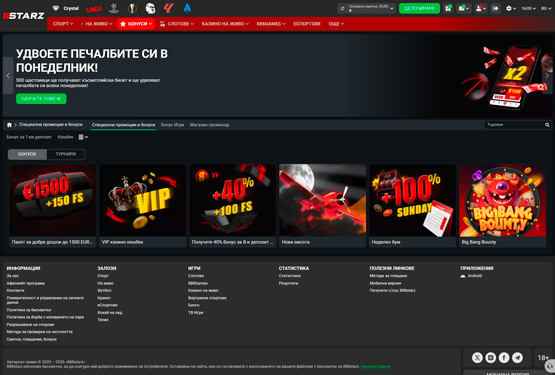Expand the more filters dropdown

pos(83,137)
